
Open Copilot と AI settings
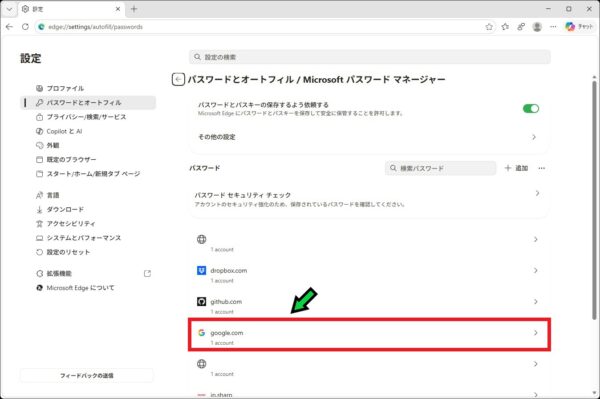coord(88,131)
